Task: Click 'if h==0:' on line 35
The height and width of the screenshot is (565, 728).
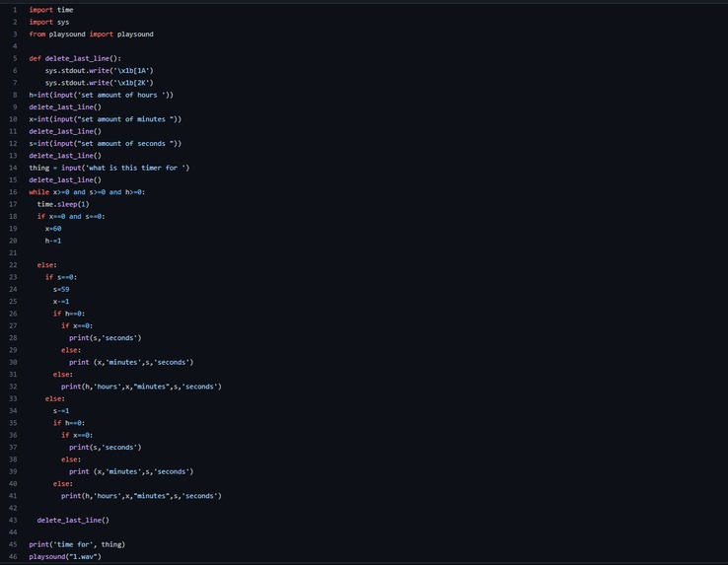Action: pos(69,423)
